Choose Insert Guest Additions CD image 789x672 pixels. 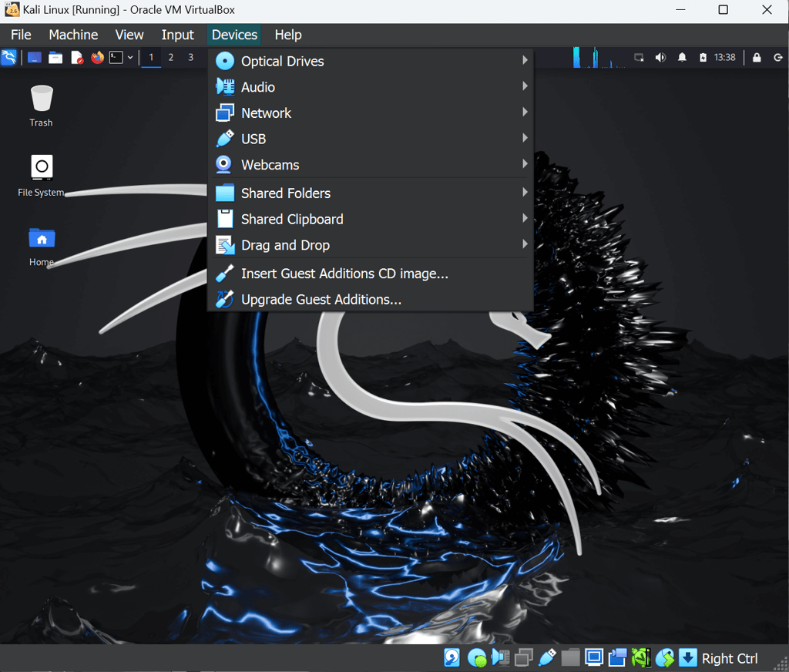[x=371, y=274]
